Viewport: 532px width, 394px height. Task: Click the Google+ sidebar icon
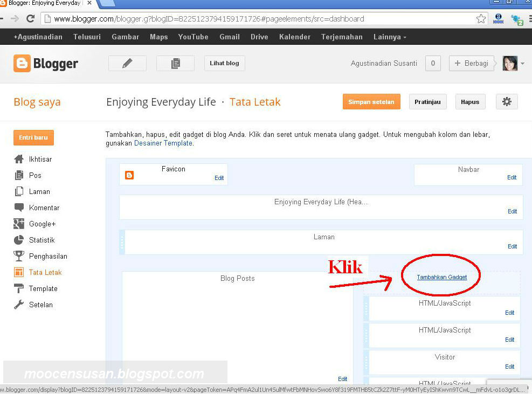click(19, 224)
